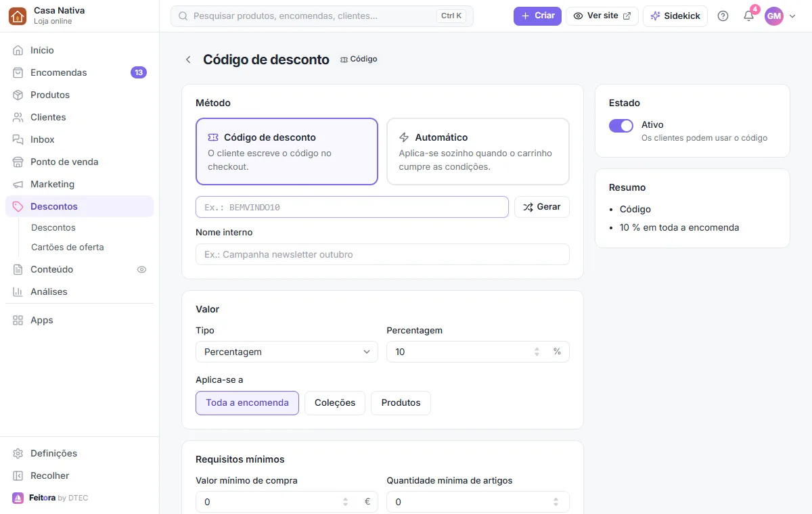Image resolution: width=812 pixels, height=514 pixels.
Task: Click the Encomendas inbox tray icon
Action: point(18,72)
